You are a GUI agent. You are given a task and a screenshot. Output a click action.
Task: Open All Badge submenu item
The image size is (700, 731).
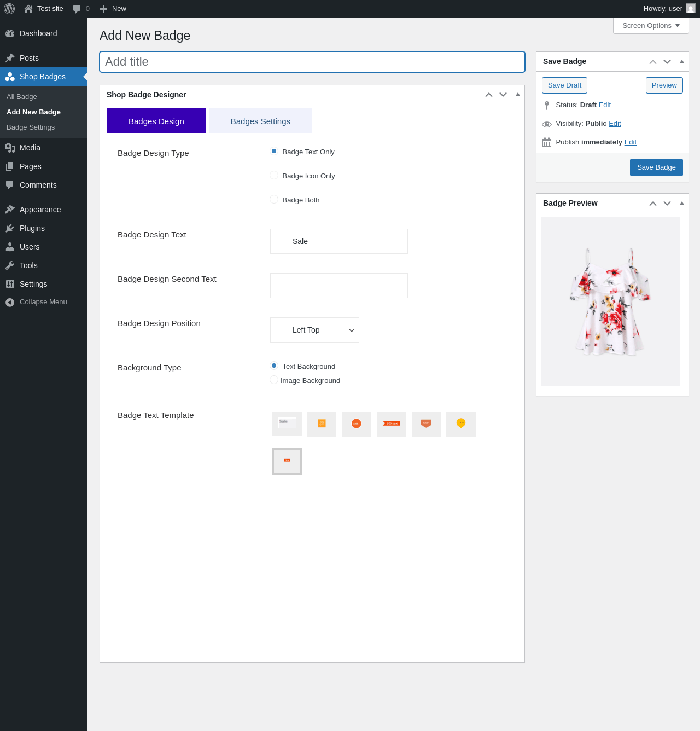point(22,97)
